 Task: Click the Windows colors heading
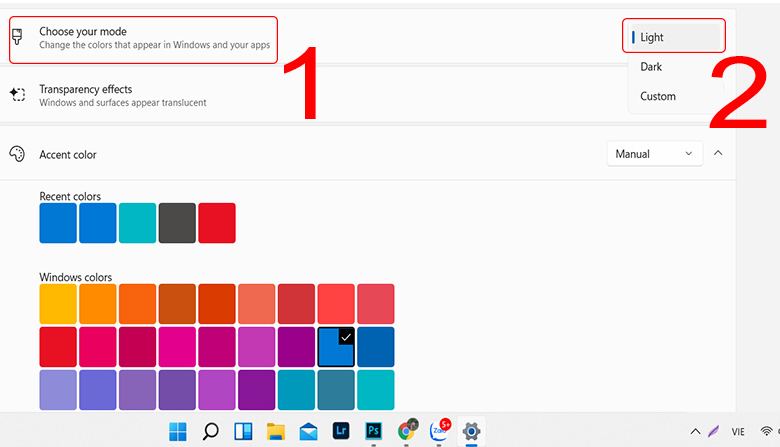click(x=76, y=277)
